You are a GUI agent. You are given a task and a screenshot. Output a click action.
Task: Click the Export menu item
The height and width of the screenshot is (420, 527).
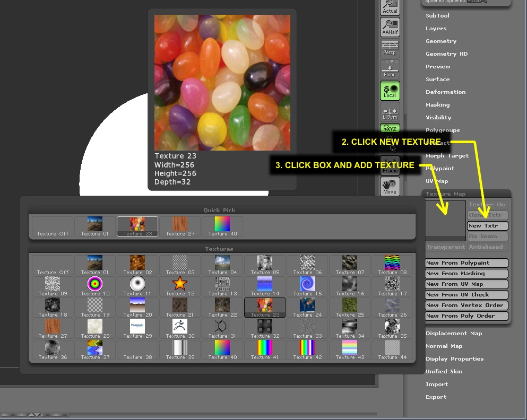pyautogui.click(x=436, y=397)
